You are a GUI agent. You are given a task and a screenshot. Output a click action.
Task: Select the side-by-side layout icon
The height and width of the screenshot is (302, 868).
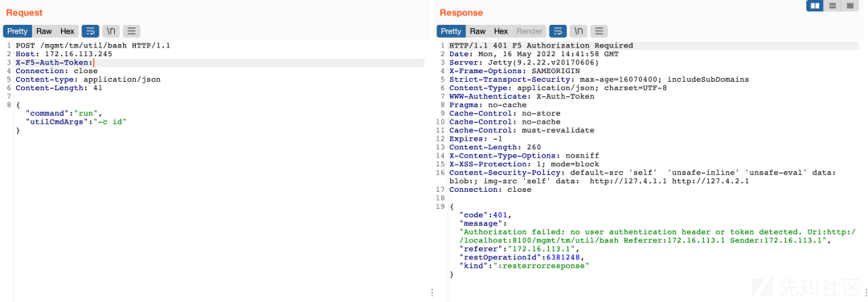[x=816, y=6]
